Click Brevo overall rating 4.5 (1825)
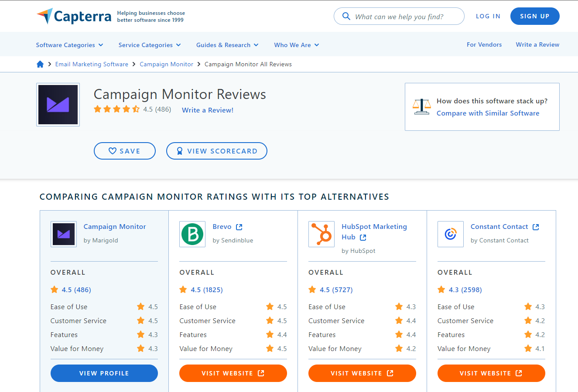The width and height of the screenshot is (578, 392). coord(207,290)
